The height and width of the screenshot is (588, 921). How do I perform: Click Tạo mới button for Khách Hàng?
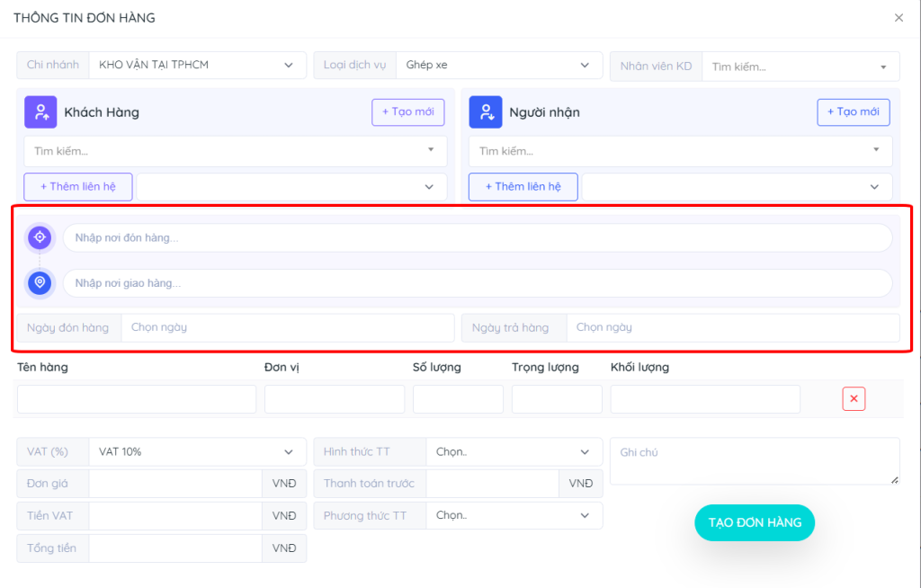[x=407, y=112]
